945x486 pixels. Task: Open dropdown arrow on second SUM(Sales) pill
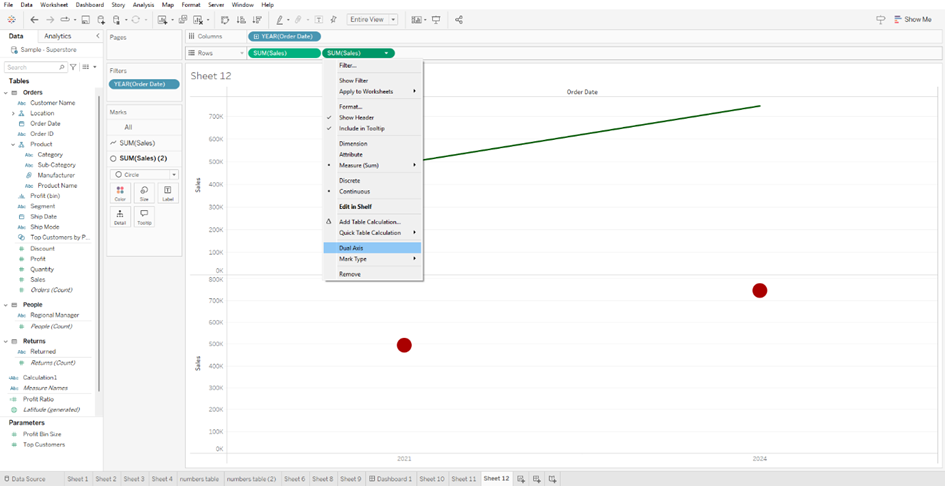tap(386, 53)
